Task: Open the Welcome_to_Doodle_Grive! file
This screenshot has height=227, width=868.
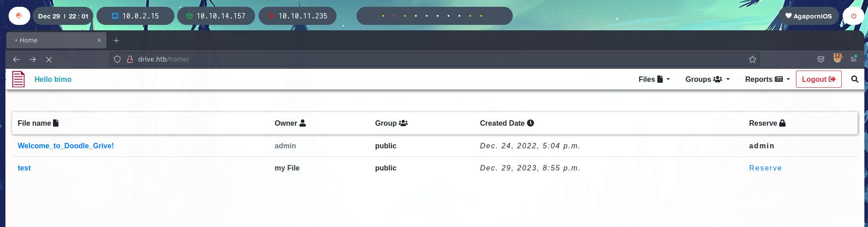Action: (x=66, y=146)
